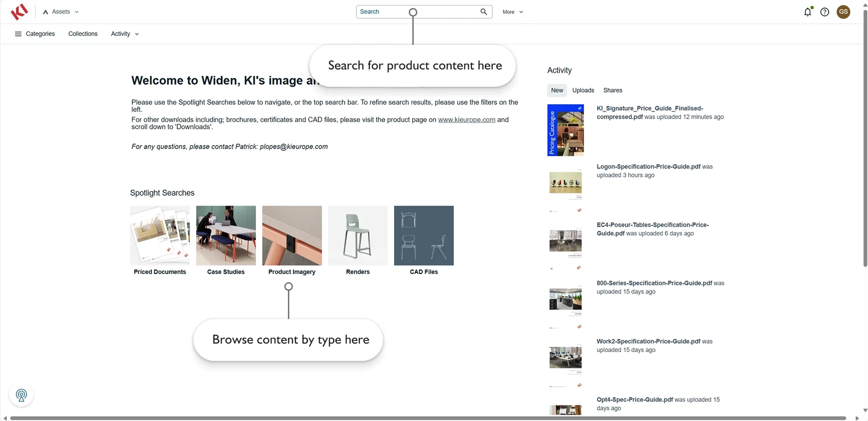Click the Case Studies label
The width and height of the screenshot is (868, 421).
tap(226, 272)
